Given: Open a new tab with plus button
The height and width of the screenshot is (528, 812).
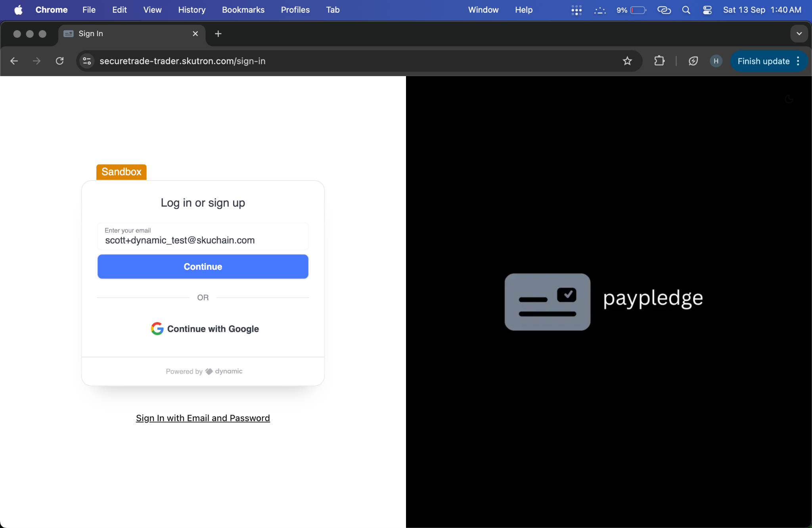Looking at the screenshot, I should point(218,34).
